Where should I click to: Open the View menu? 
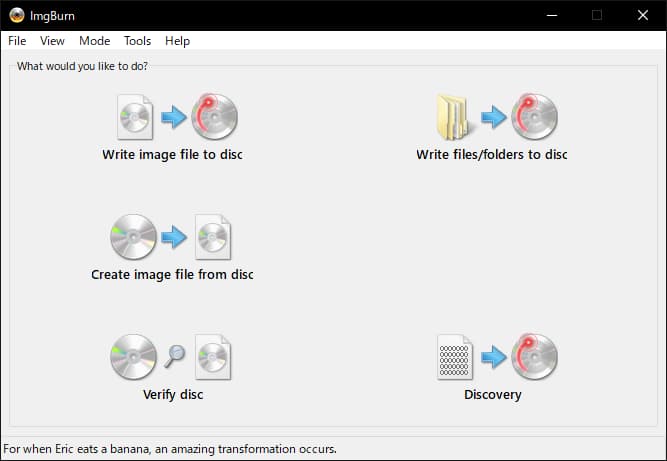pyautogui.click(x=52, y=41)
